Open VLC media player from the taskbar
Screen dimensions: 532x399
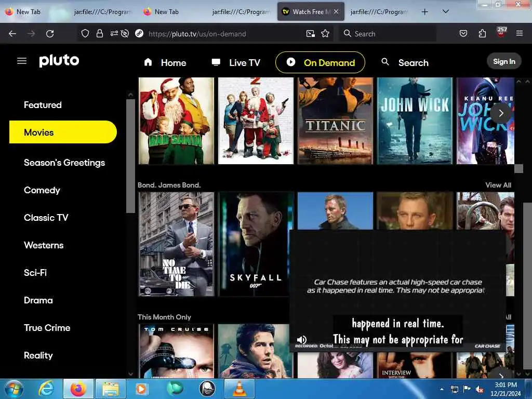tap(240, 389)
